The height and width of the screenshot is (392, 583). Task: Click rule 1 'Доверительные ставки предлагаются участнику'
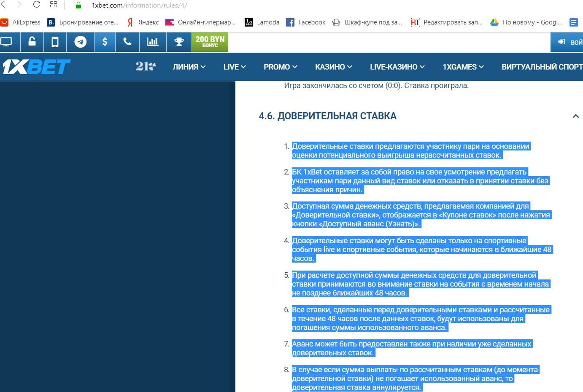[x=411, y=151]
